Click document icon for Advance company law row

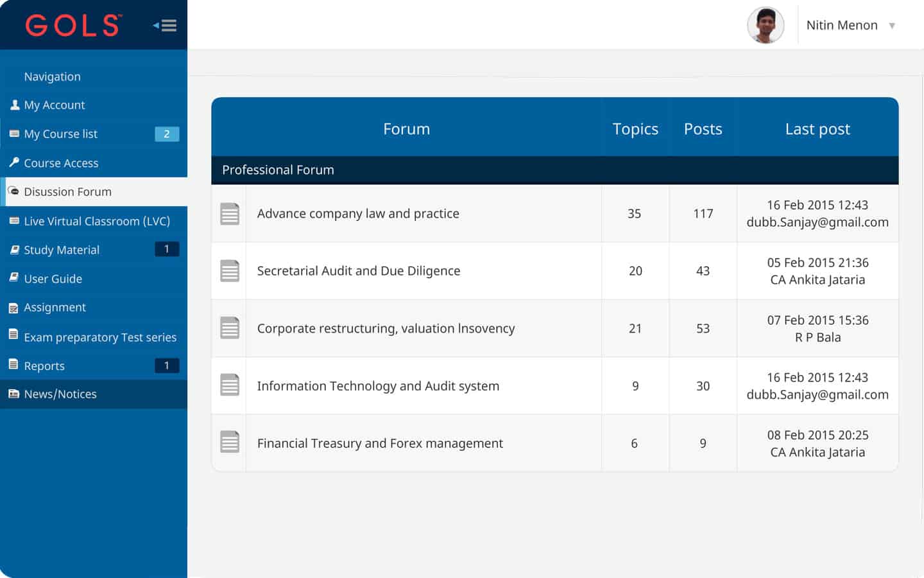coord(230,214)
